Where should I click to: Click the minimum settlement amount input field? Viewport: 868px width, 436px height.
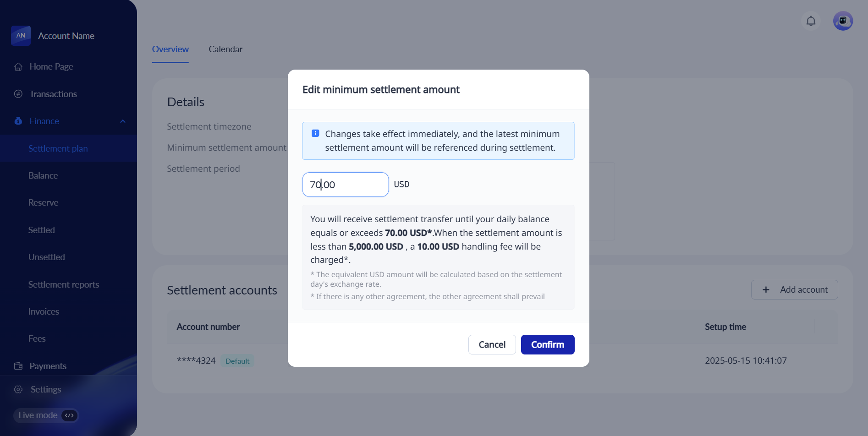(346, 185)
